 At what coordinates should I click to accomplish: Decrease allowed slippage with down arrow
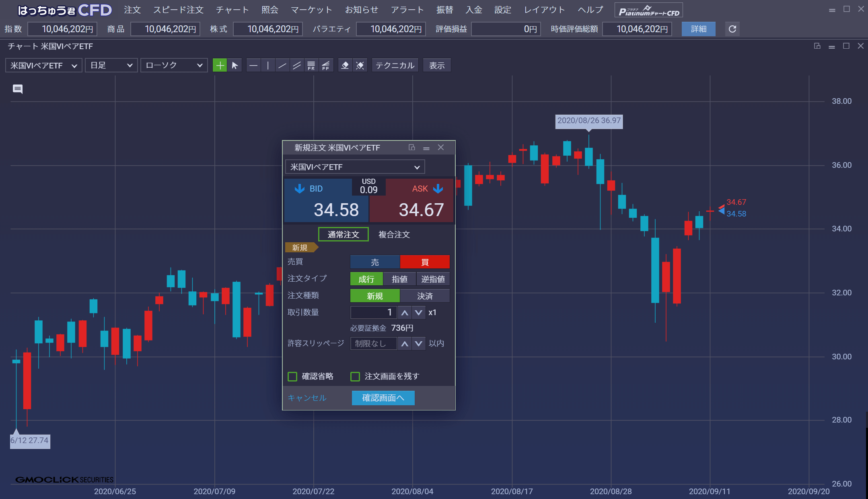419,343
